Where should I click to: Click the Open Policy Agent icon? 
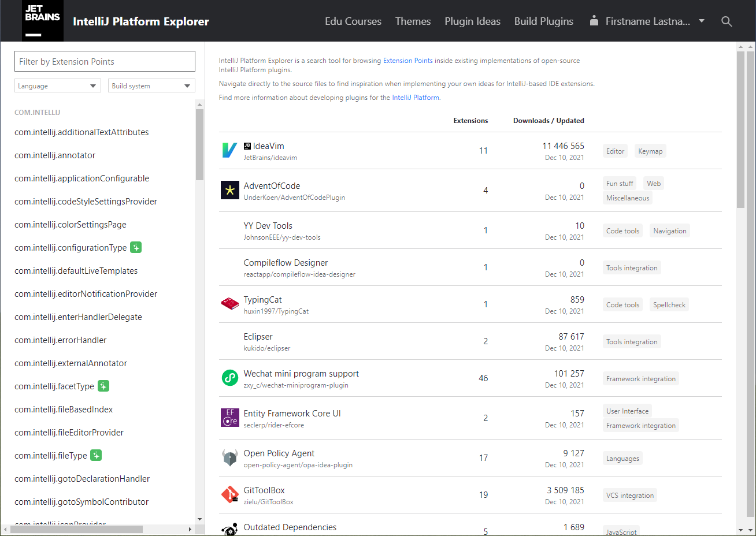click(x=230, y=457)
